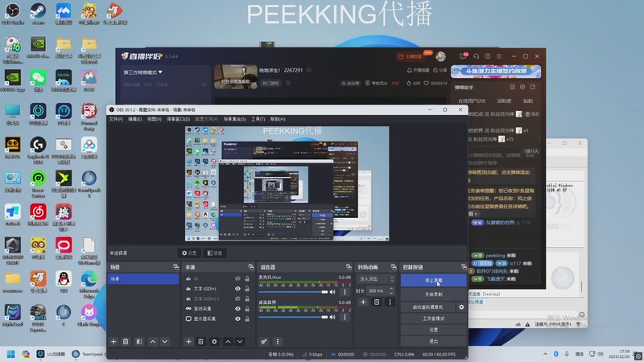Screen dimensions: 644x362
Task: Open virtual camera settings gear icon
Action: (461, 307)
